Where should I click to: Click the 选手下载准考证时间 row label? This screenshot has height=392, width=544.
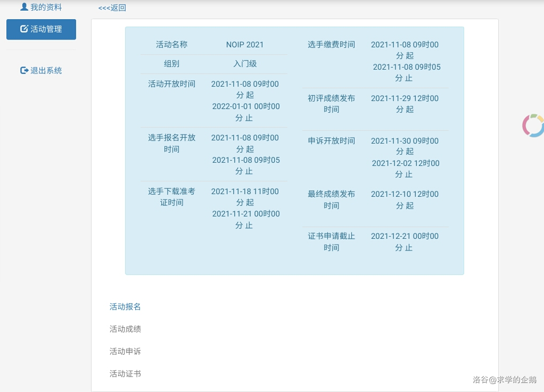(x=171, y=197)
